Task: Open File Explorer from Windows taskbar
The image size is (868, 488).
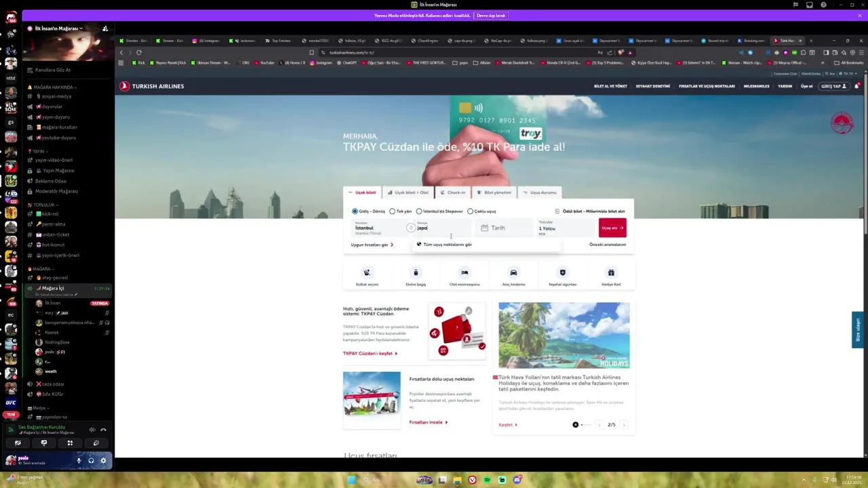Action: coord(457,480)
